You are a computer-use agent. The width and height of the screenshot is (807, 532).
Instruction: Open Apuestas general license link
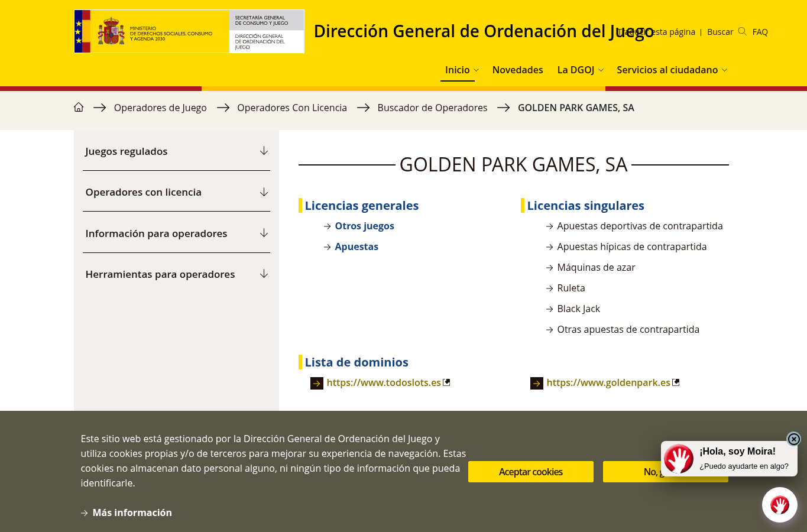tap(356, 246)
